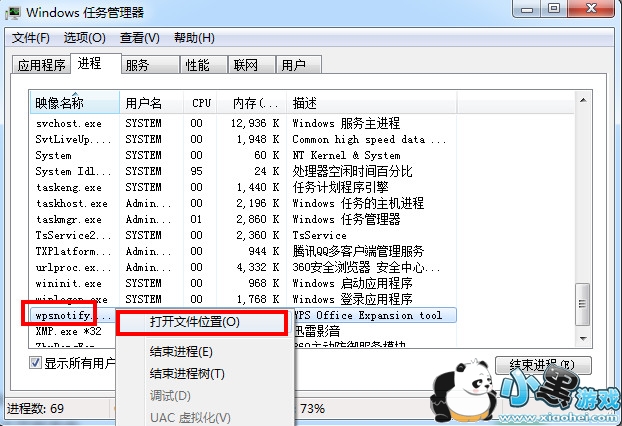This screenshot has width=622, height=426.
Task: Select the TXPlatform process row
Action: click(243, 251)
